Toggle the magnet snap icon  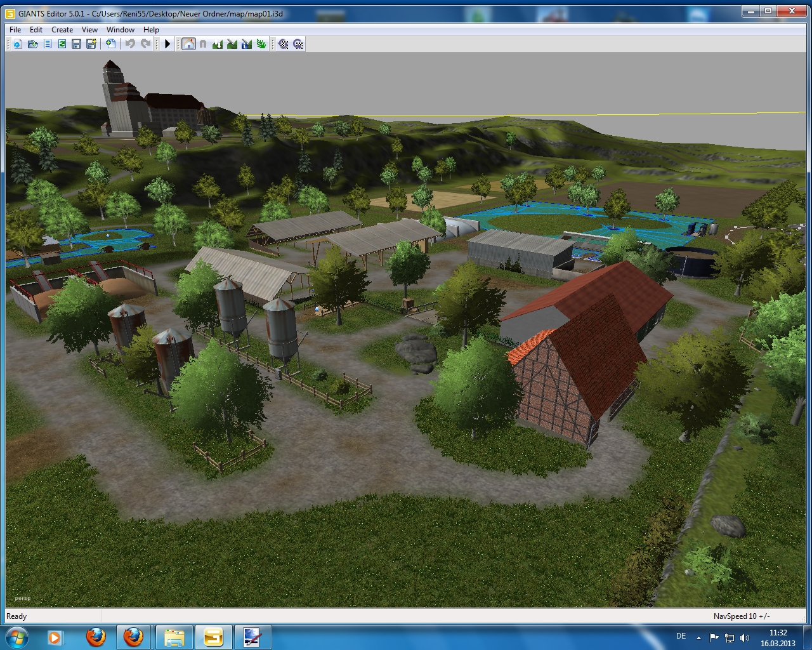pos(203,44)
